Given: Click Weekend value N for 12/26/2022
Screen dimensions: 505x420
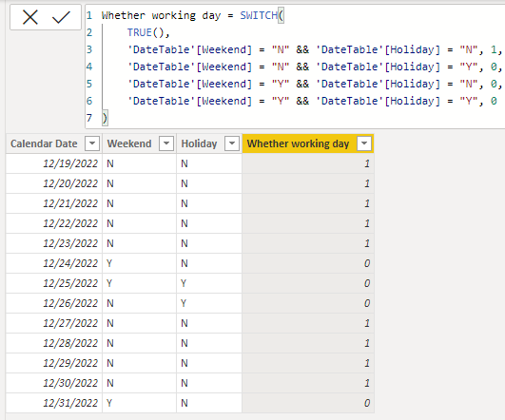Looking at the screenshot, I should [139, 303].
